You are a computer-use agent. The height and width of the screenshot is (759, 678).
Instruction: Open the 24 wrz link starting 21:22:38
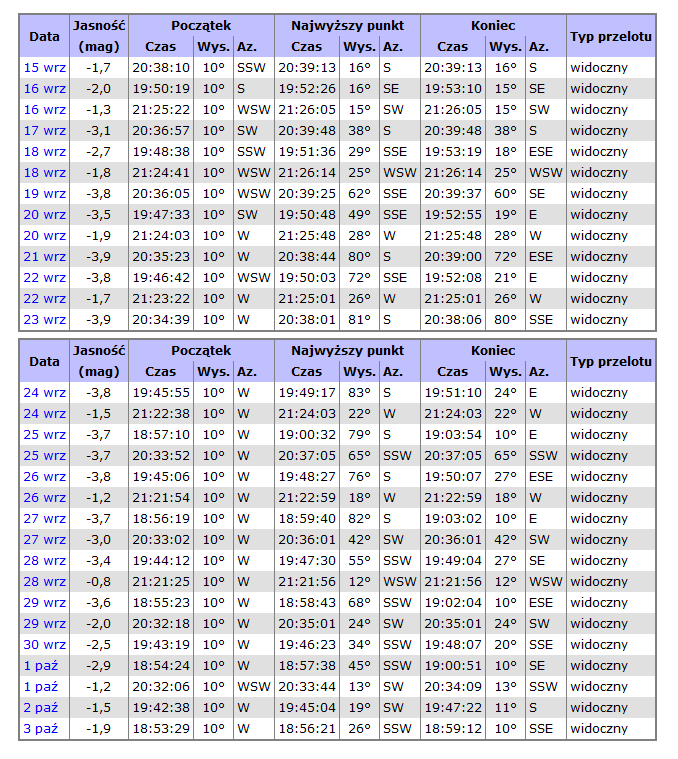45,414
